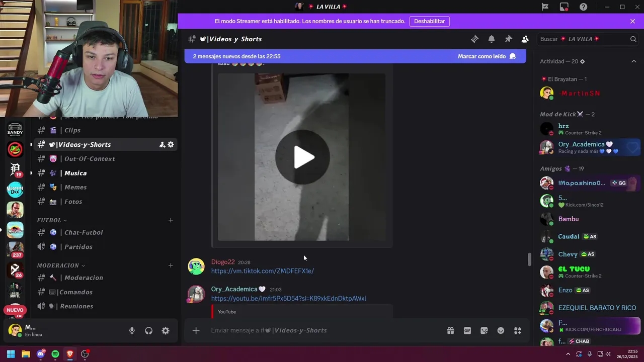Open the emoji picker
This screenshot has width=644, height=362.
(x=501, y=330)
